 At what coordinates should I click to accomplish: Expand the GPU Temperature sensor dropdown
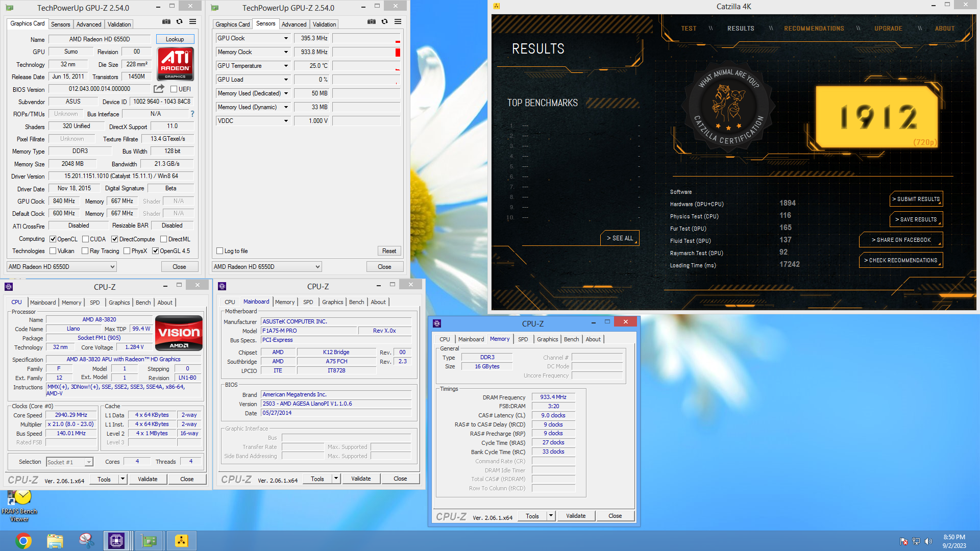286,66
